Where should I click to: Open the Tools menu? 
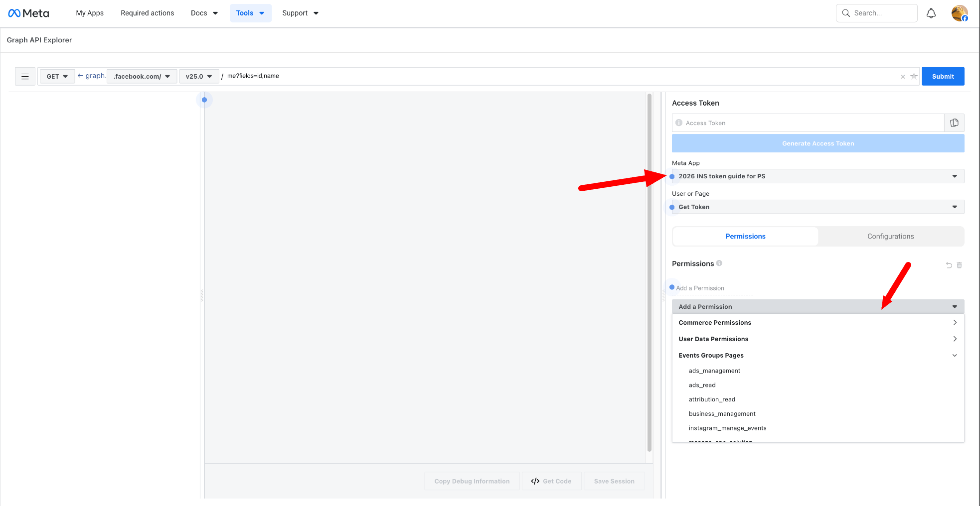pos(250,13)
